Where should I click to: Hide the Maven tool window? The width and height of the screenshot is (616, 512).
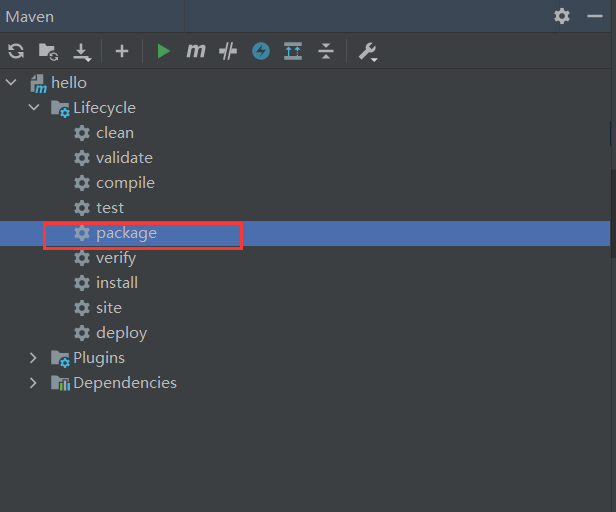click(x=595, y=16)
